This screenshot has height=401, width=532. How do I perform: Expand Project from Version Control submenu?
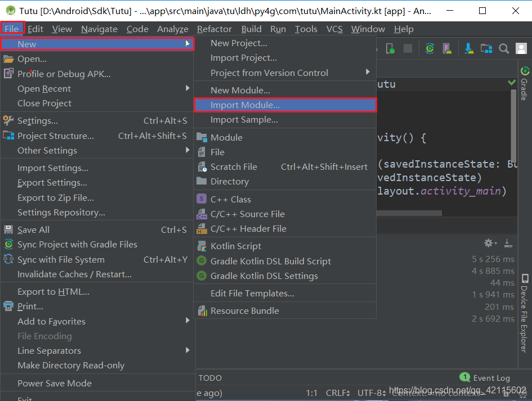tap(368, 72)
